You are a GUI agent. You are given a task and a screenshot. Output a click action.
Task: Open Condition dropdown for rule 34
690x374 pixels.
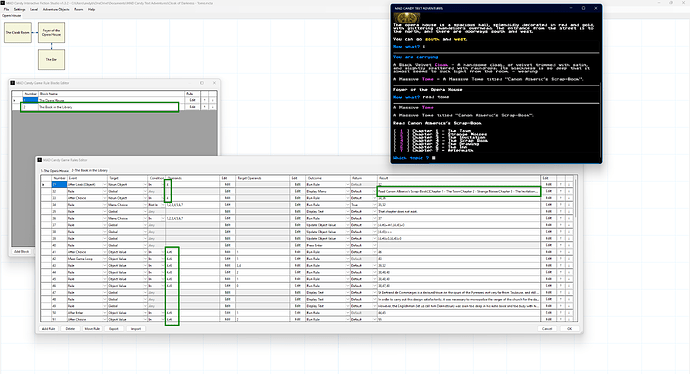(x=163, y=205)
